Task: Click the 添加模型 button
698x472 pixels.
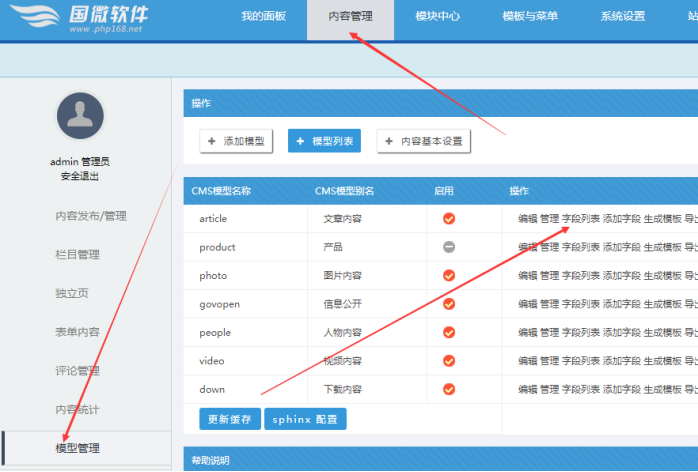Action: click(x=236, y=142)
